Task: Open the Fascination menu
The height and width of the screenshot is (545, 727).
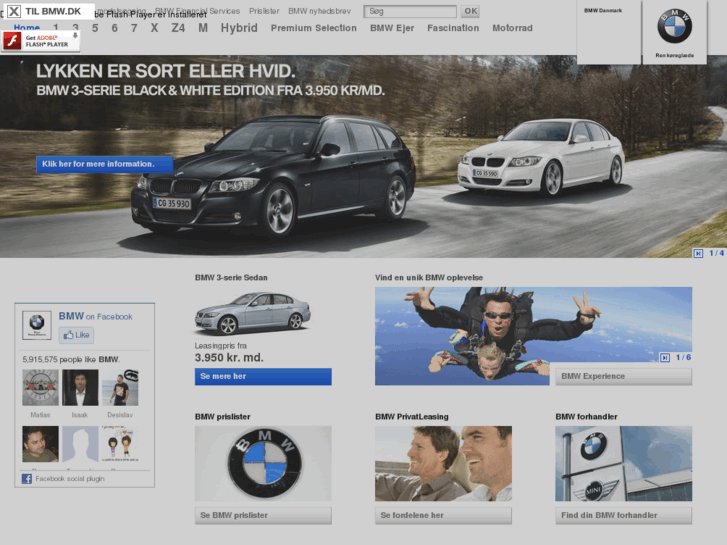Action: (x=453, y=28)
